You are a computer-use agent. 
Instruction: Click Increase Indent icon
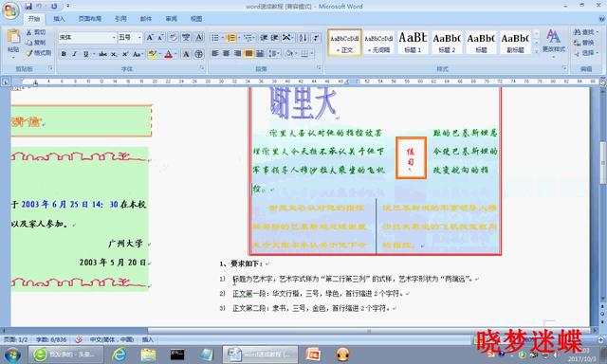coord(274,38)
